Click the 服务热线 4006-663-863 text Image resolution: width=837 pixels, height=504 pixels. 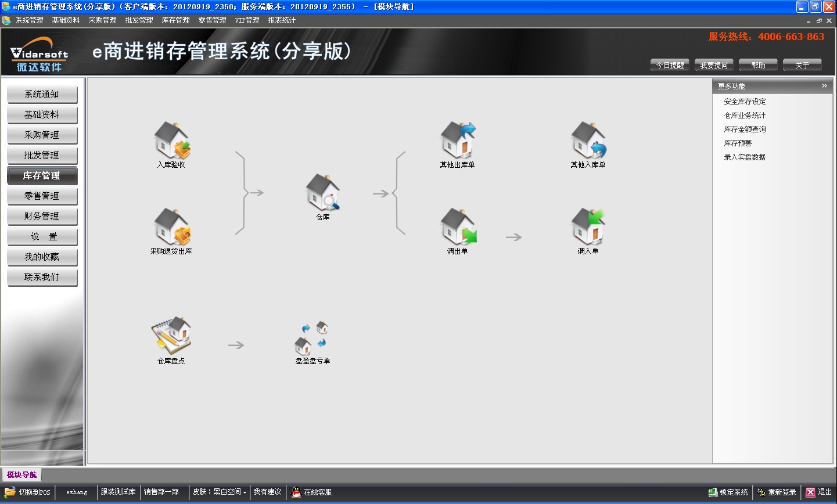click(x=766, y=37)
